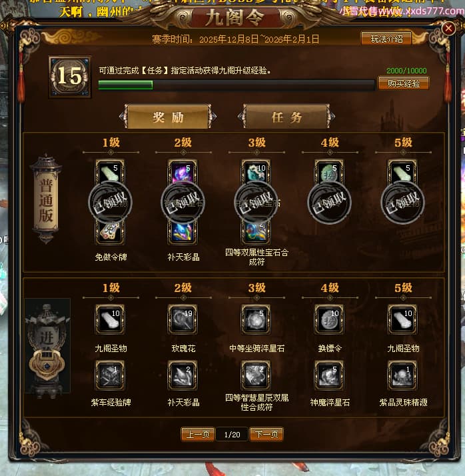Select the 四等智慧星辰双属性合成符 icon
This screenshot has width=465, height=476.
(x=256, y=375)
